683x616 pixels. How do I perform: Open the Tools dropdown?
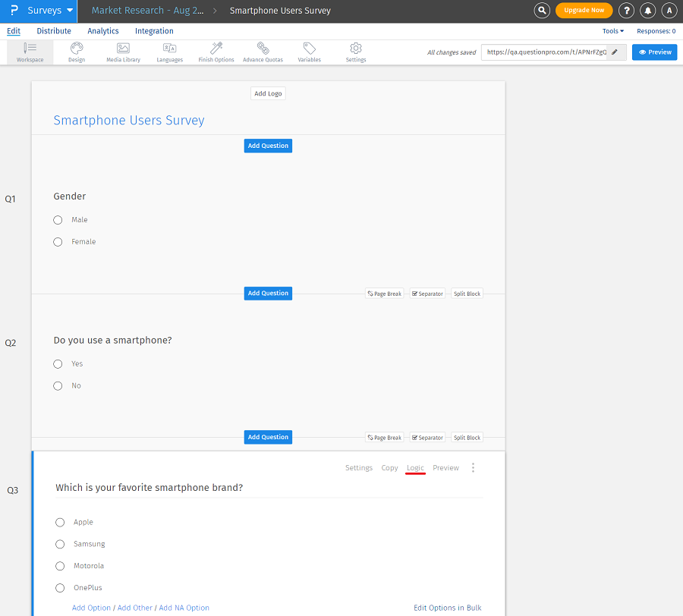pos(612,30)
